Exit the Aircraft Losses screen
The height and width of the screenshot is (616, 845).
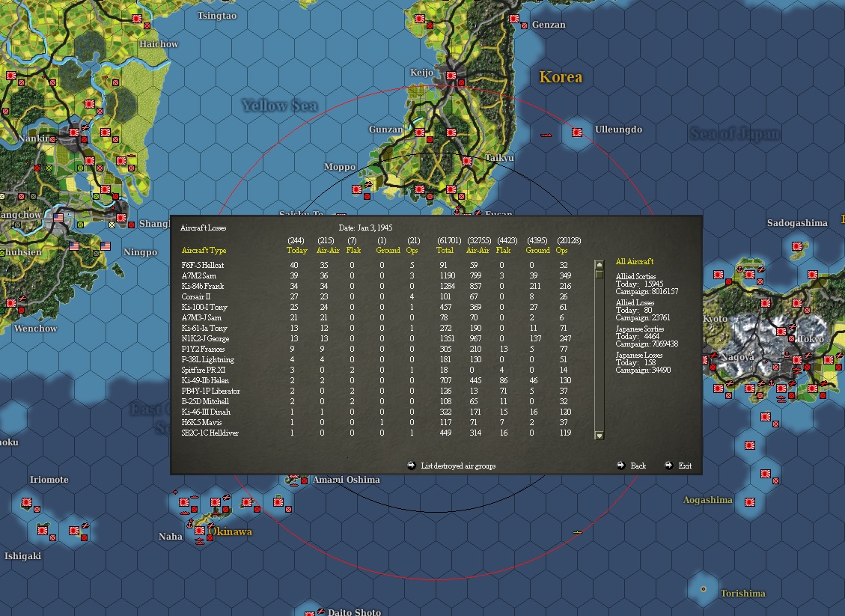coord(685,465)
